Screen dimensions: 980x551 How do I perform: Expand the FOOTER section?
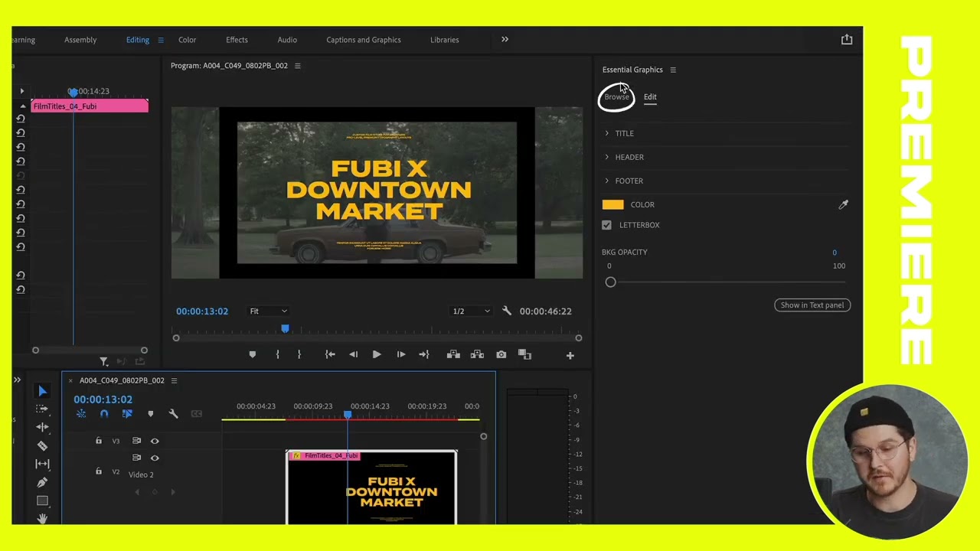[x=607, y=181]
